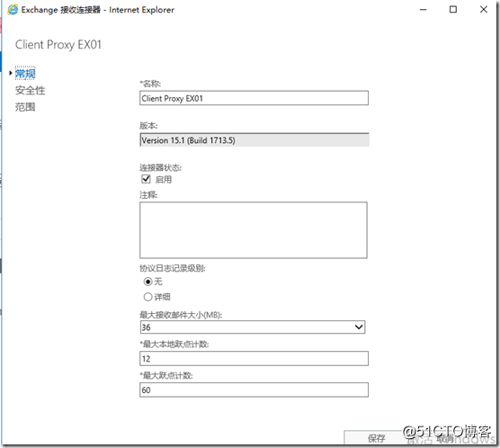Click inside the 注释 comment text area

click(254, 230)
